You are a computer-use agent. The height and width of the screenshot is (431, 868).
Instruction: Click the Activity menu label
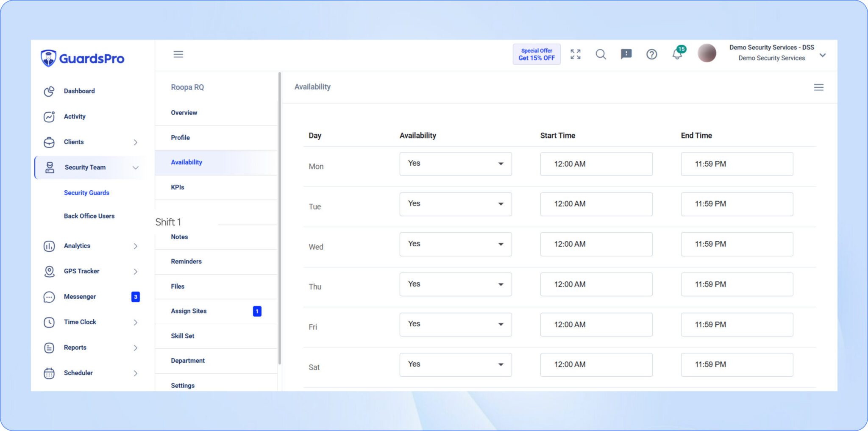point(75,117)
